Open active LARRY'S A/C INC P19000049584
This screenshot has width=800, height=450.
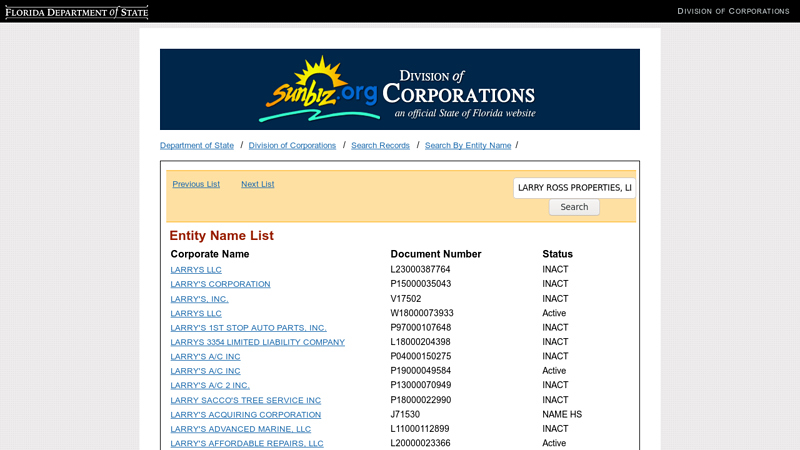[205, 371]
